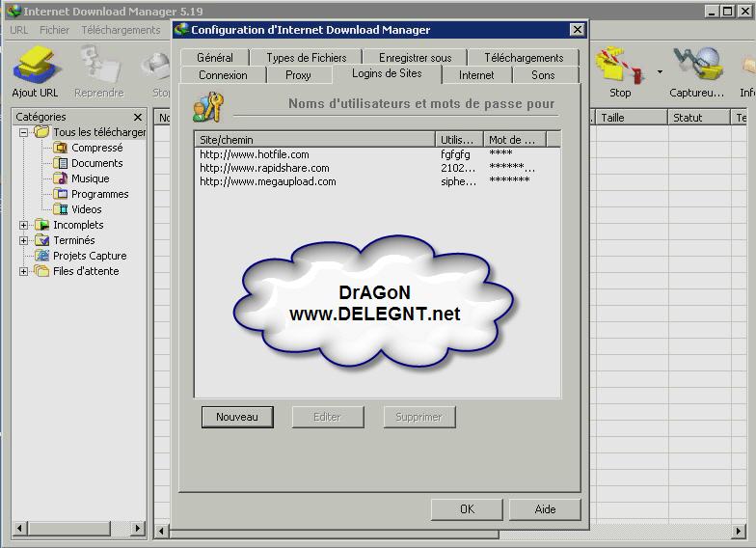
Task: Select the Compressé category folder icon
Action: tap(60, 148)
